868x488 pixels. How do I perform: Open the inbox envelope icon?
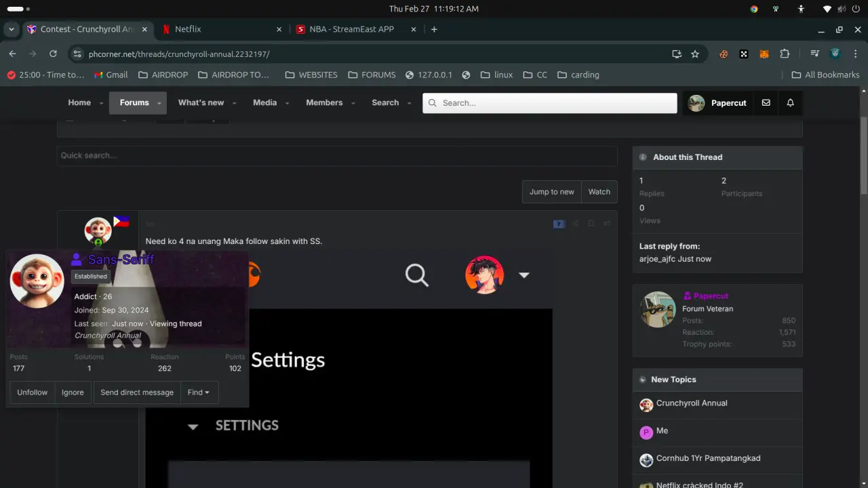click(766, 103)
